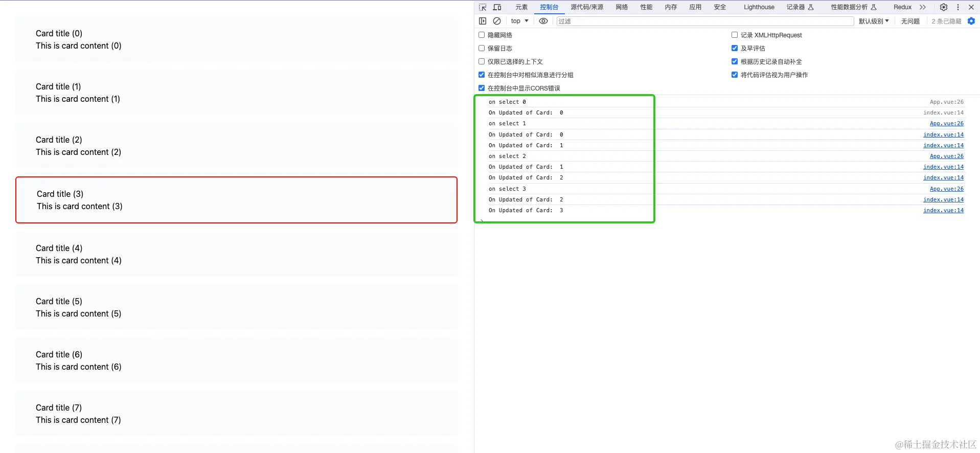Screen dimensions: 980x453
Task: Select Card title (5) card
Action: (236, 307)
